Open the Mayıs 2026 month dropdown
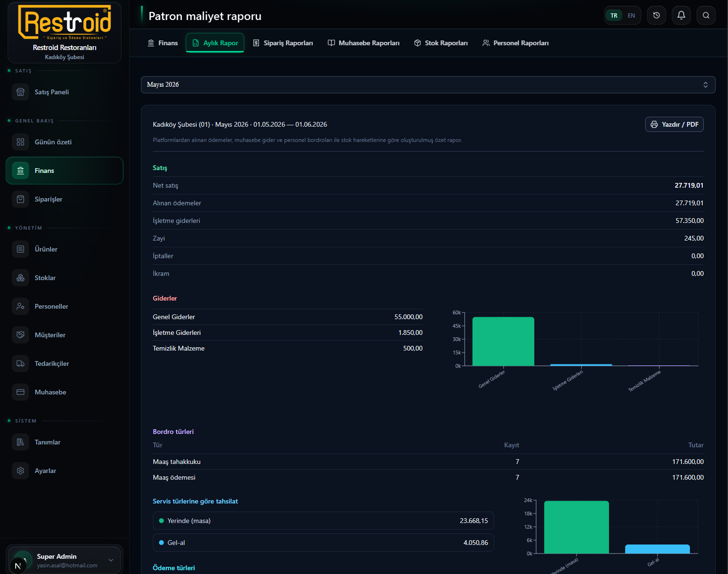Viewport: 728px width, 574px height. 428,85
